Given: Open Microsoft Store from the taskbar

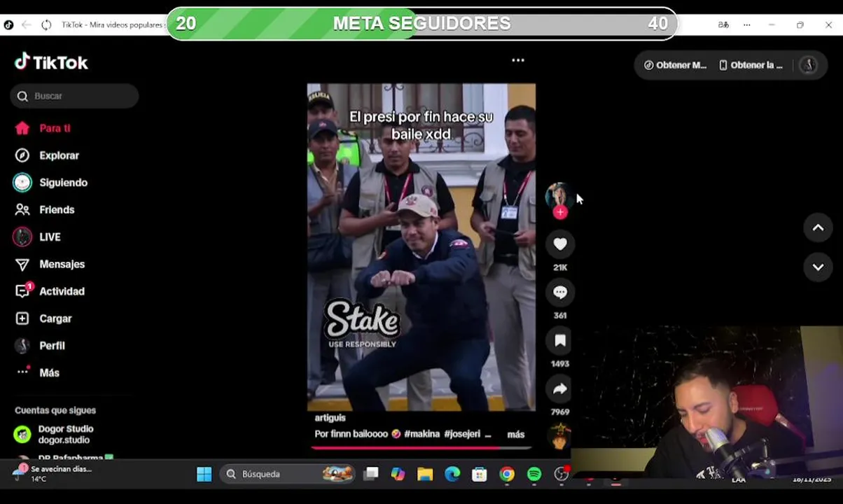Looking at the screenshot, I should click(x=480, y=475).
